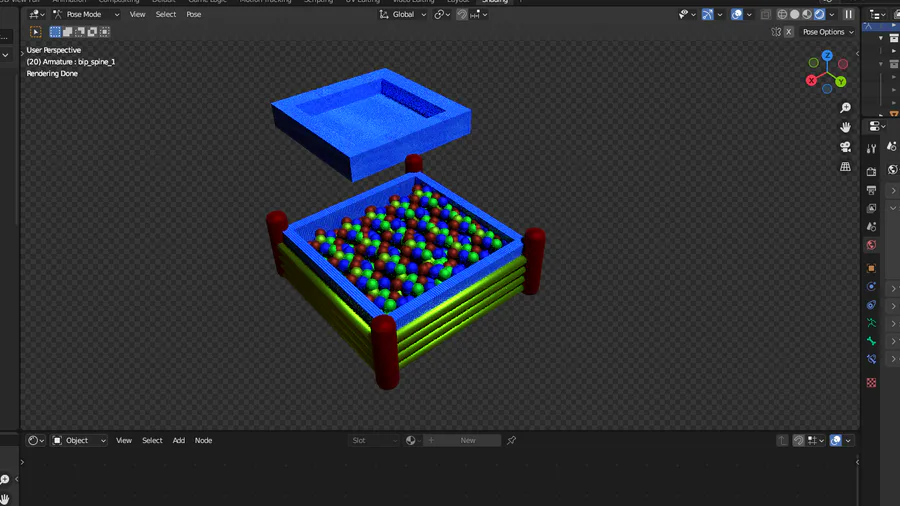
Task: Open the View Layer properties tab
Action: tap(871, 208)
